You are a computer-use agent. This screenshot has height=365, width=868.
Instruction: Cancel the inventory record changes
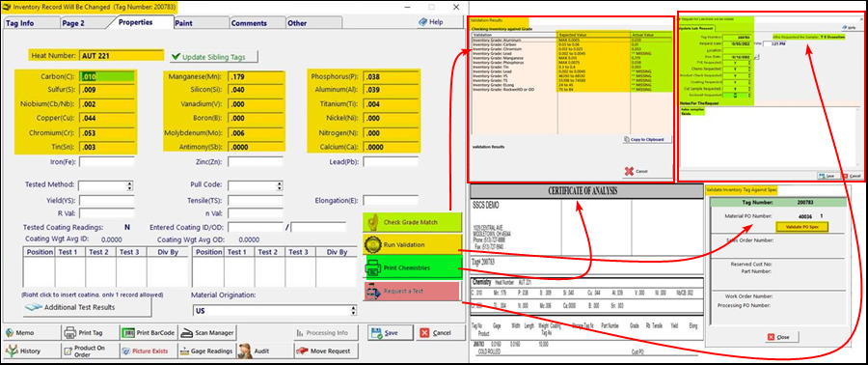[440, 333]
